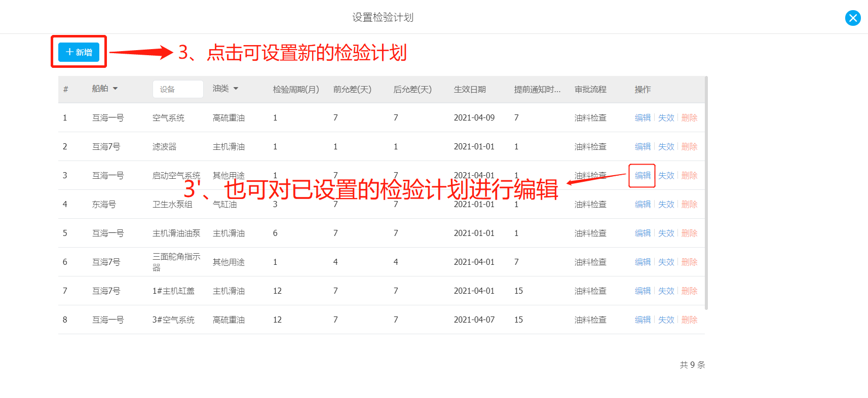The width and height of the screenshot is (868, 398).
Task: Close the 设置检验计划 dialog
Action: 853,18
